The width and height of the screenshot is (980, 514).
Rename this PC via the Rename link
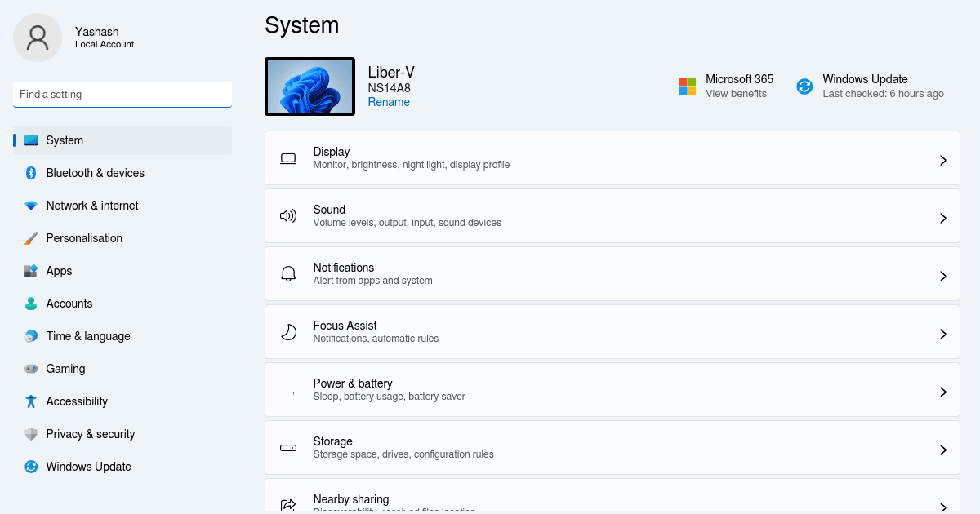point(389,101)
